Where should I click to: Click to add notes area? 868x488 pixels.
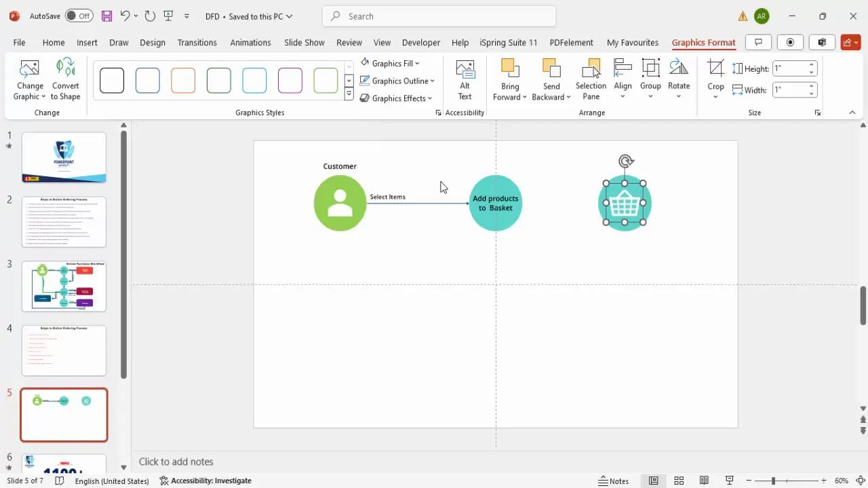tap(176, 462)
